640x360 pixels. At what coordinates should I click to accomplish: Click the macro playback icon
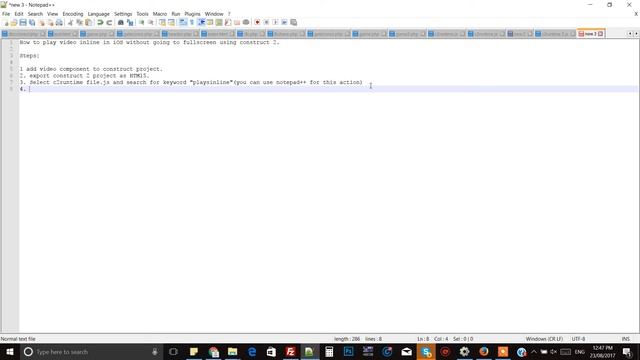coord(275,22)
